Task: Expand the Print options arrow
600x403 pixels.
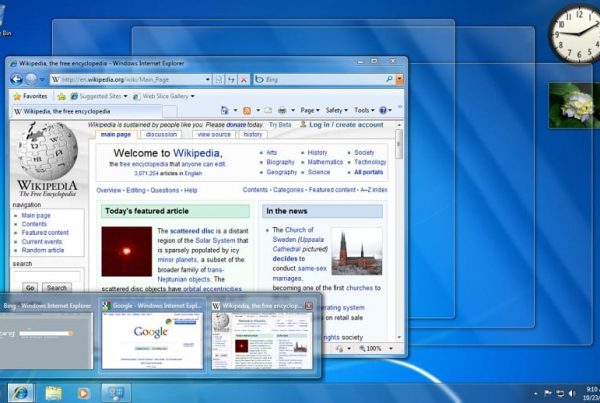Action: point(293,111)
